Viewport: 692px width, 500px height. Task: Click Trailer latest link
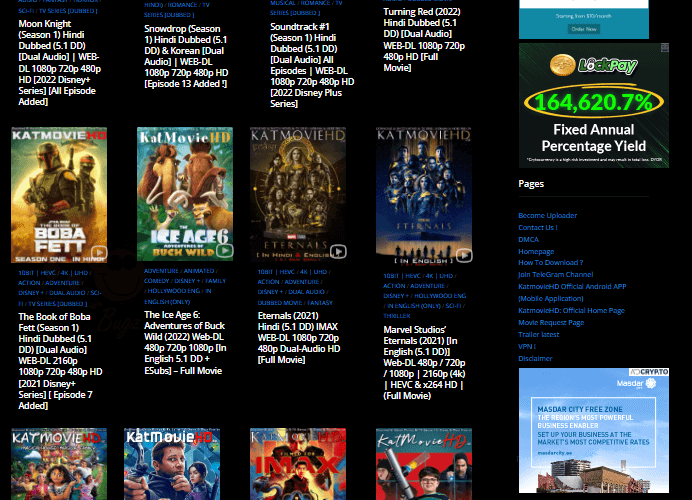click(x=538, y=334)
